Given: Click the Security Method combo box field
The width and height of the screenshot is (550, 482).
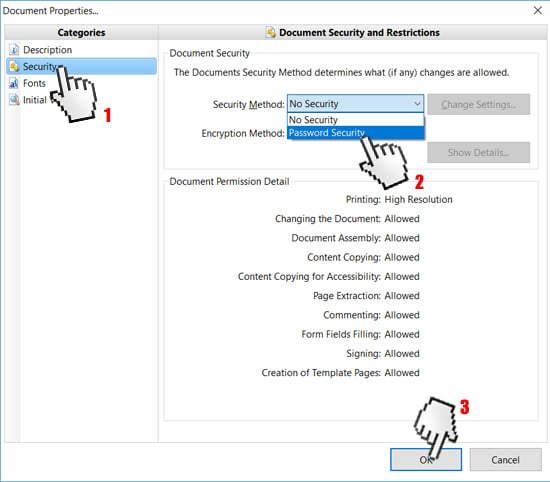Looking at the screenshot, I should (x=355, y=104).
